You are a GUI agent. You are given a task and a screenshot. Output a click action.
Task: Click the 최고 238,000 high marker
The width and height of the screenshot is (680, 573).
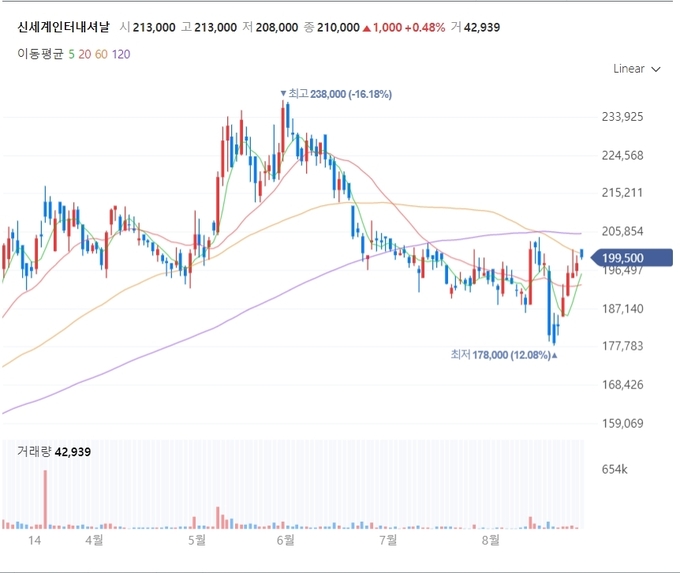[x=336, y=94]
